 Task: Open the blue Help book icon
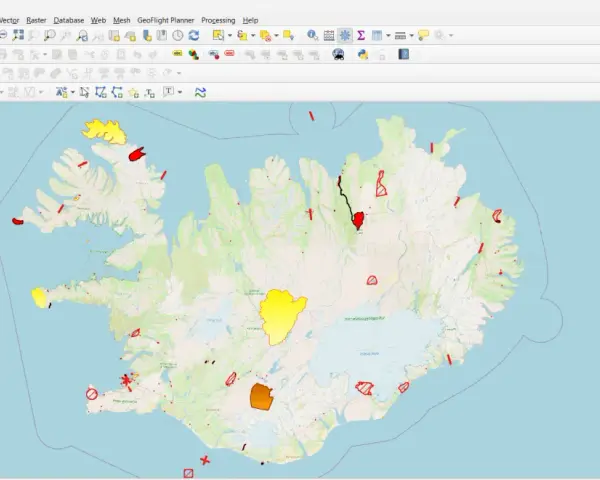404,54
